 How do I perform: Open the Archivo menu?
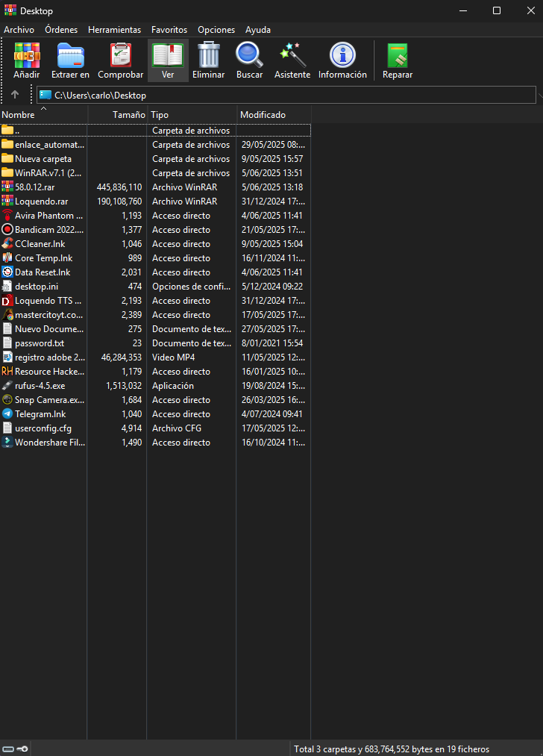pos(19,29)
